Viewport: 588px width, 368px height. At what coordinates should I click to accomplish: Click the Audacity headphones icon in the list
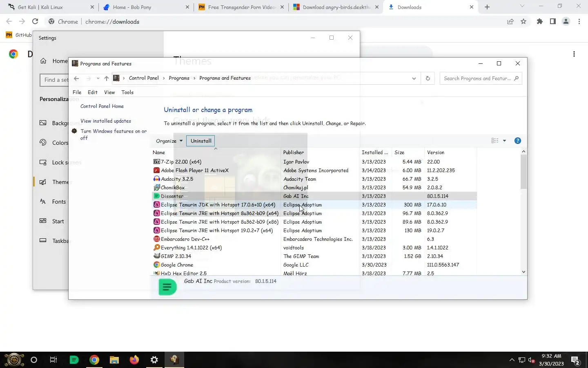click(x=156, y=179)
